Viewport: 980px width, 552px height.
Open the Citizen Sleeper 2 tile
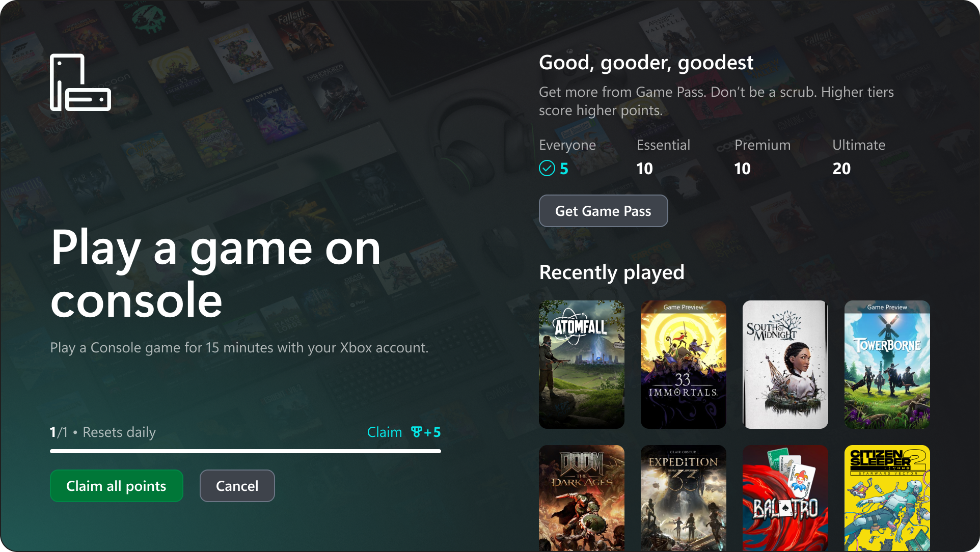(887, 498)
